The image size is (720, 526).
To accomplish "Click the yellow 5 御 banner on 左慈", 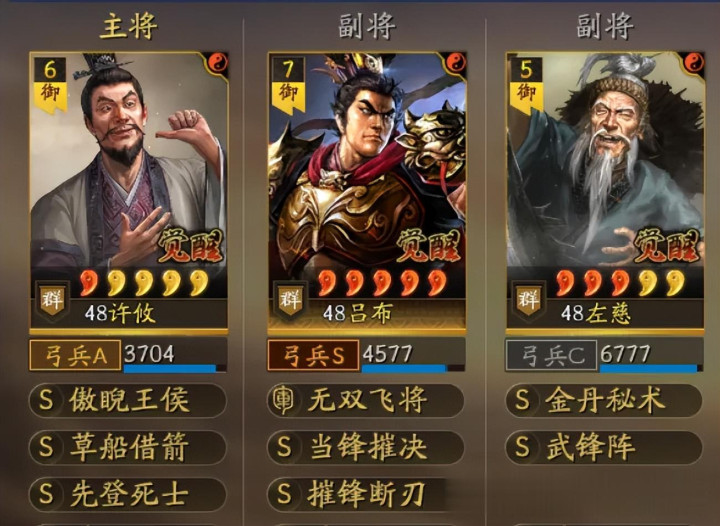I will pyautogui.click(x=526, y=85).
